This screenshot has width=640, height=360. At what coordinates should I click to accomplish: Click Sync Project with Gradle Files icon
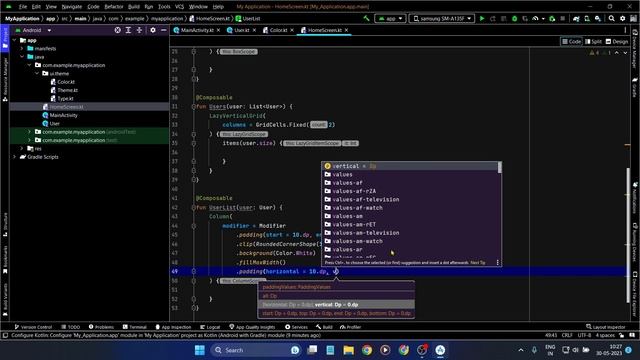[576, 18]
